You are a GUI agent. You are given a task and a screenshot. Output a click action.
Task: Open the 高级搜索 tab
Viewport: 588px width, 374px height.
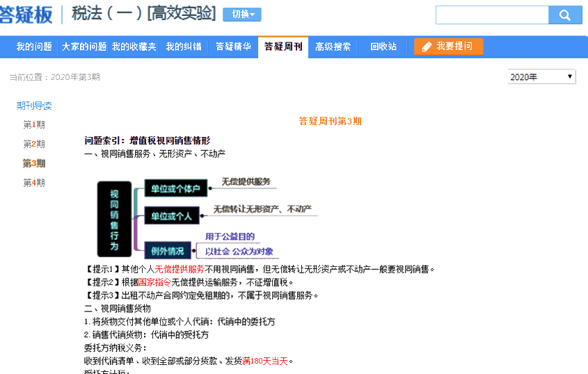333,47
